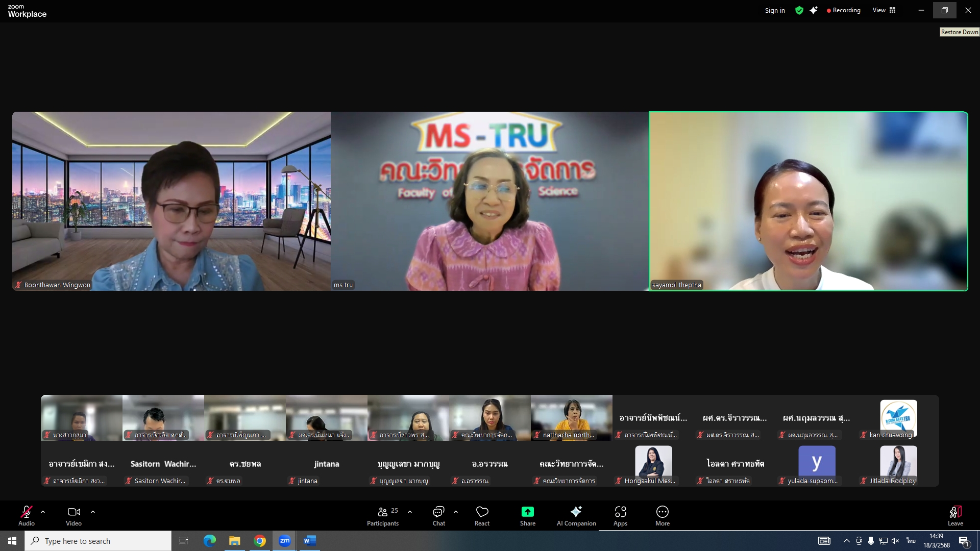Viewport: 980px width, 551px height.
Task: Click the Recording indicator
Action: pos(843,10)
